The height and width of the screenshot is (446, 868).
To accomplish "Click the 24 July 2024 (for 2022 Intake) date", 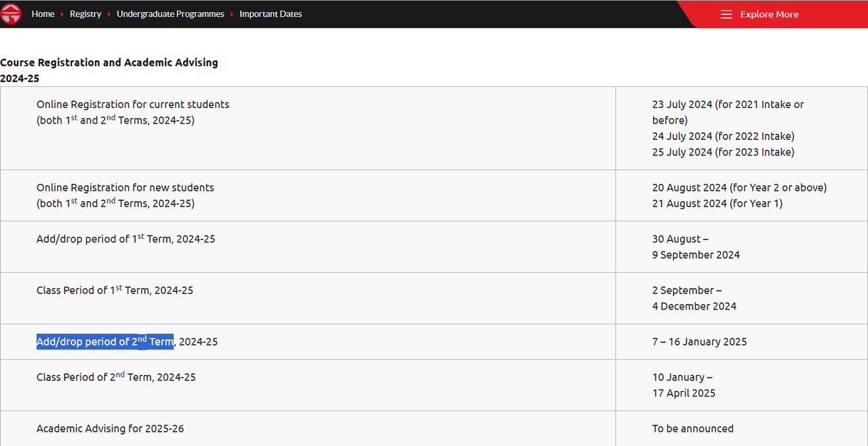I will 723,136.
